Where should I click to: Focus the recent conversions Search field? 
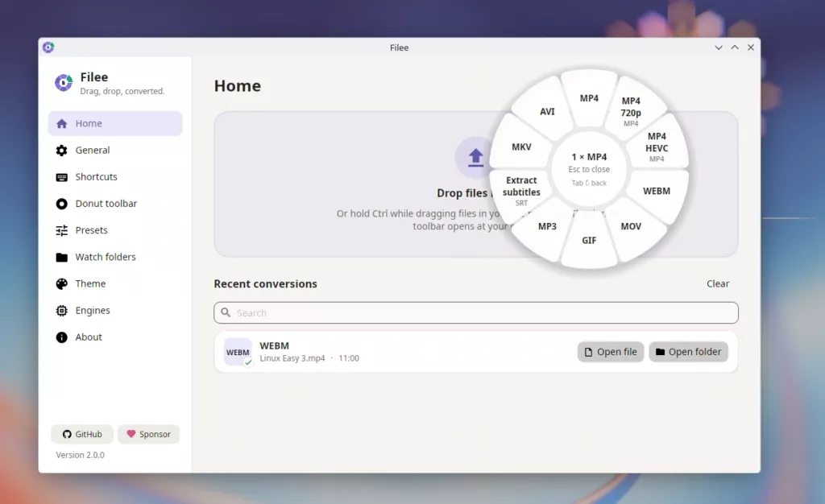[x=475, y=312]
